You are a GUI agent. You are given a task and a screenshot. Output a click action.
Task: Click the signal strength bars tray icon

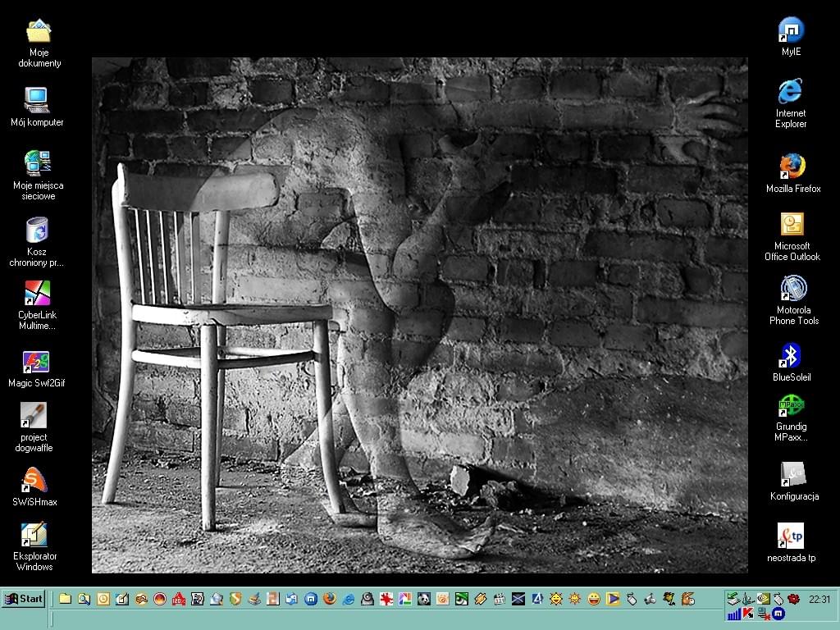[734, 614]
